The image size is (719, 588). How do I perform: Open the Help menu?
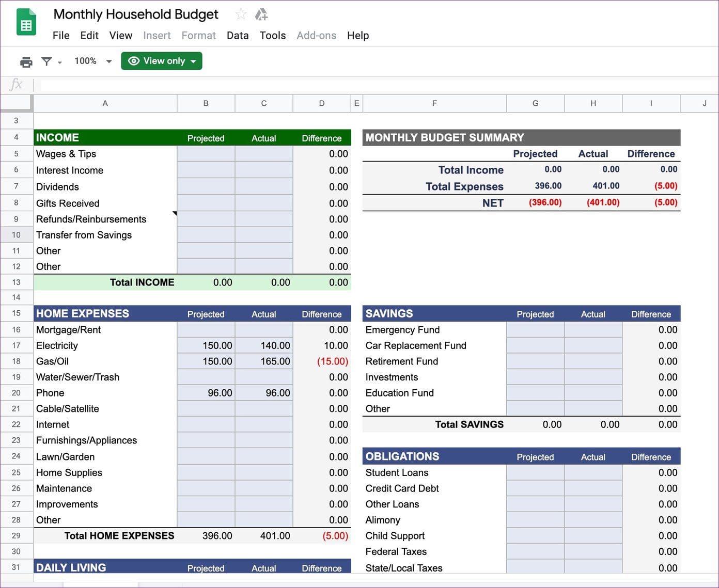358,35
